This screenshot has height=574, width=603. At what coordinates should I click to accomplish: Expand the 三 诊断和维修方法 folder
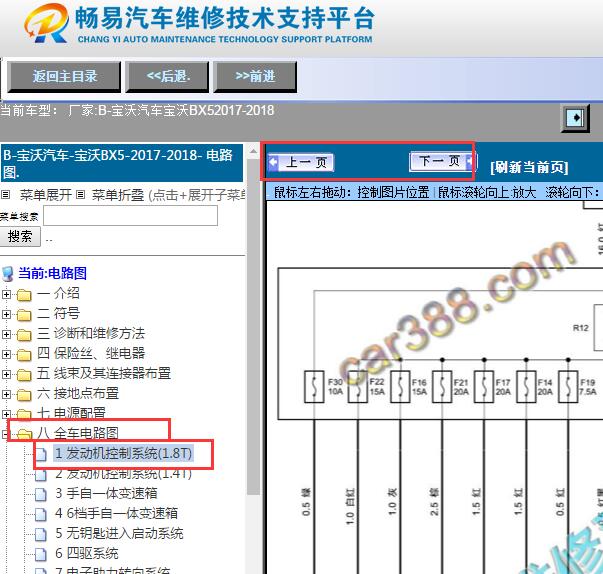(6, 334)
